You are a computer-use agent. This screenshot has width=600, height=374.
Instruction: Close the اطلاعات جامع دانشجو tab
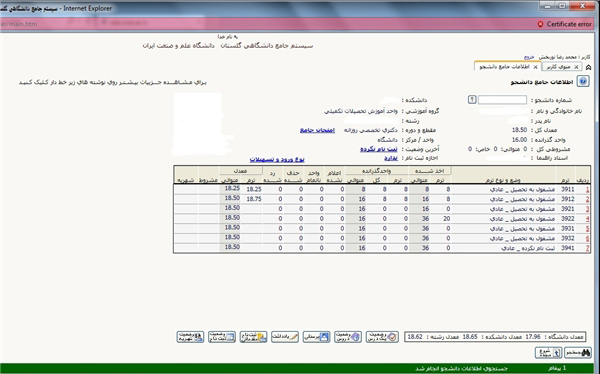[x=535, y=67]
